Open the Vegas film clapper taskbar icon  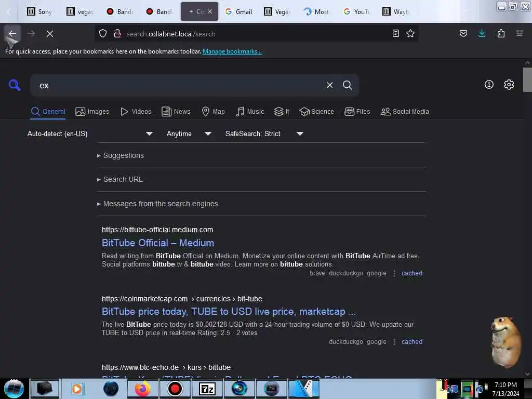pyautogui.click(x=303, y=389)
